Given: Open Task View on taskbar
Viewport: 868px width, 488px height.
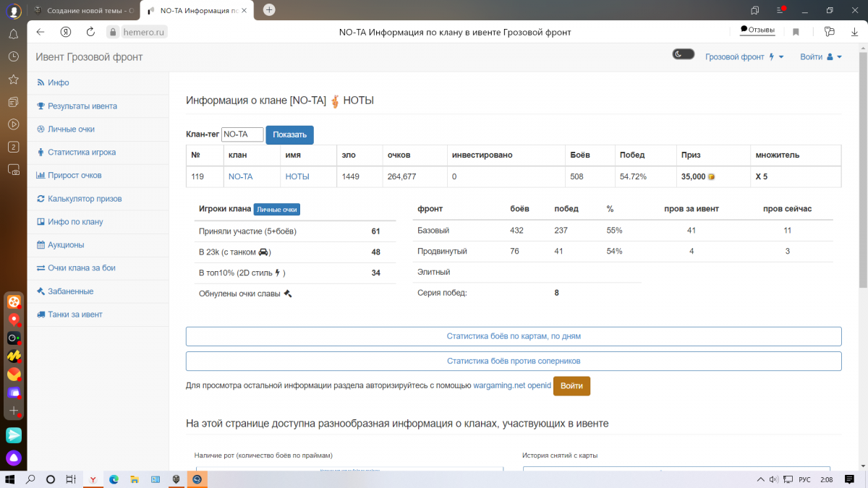Looking at the screenshot, I should (71, 479).
